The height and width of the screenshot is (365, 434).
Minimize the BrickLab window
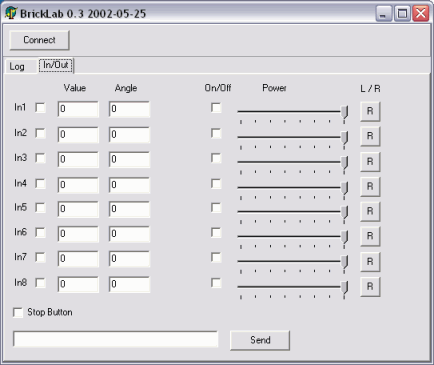point(384,14)
